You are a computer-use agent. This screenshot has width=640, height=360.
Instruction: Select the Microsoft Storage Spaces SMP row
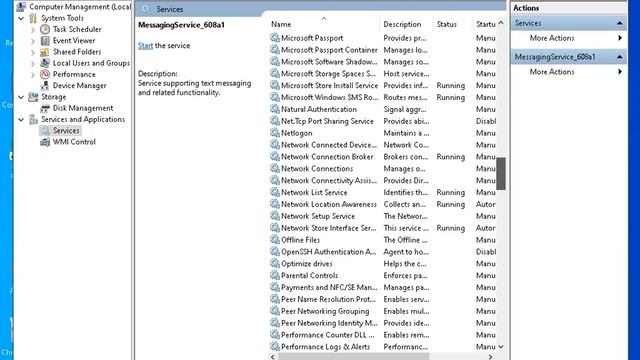(383, 74)
